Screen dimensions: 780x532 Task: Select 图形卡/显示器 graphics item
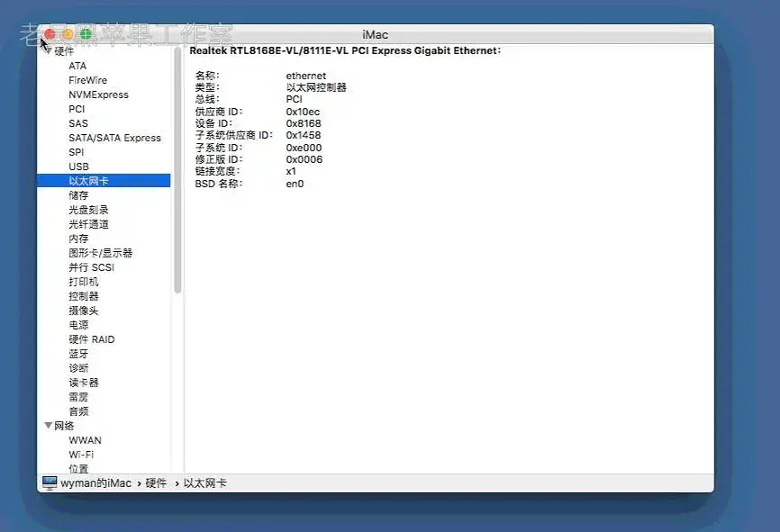pos(101,253)
